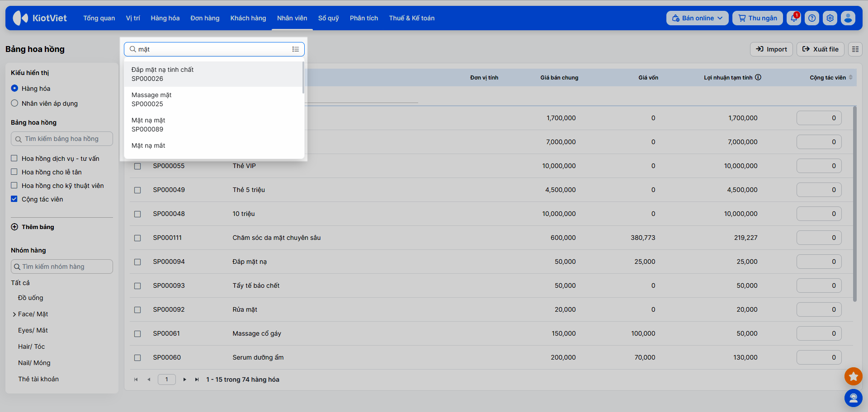868x412 pixels.
Task: Open the Sổ quỹ menu
Action: click(329, 18)
